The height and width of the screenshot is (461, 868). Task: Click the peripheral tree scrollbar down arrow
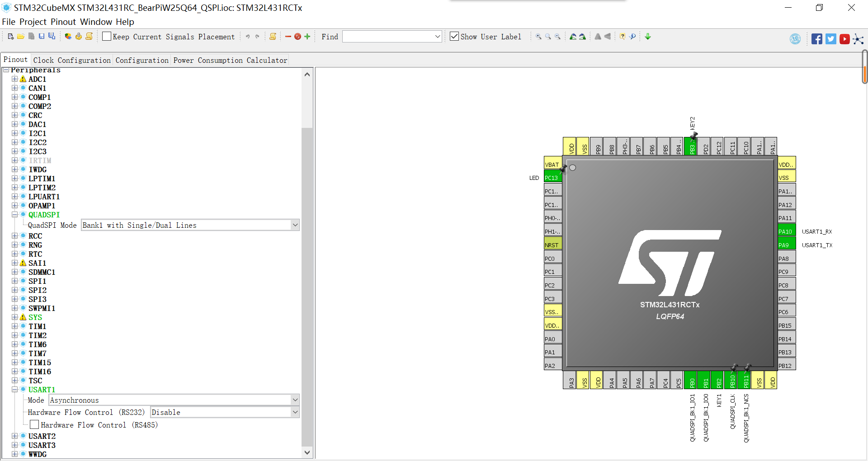click(307, 452)
